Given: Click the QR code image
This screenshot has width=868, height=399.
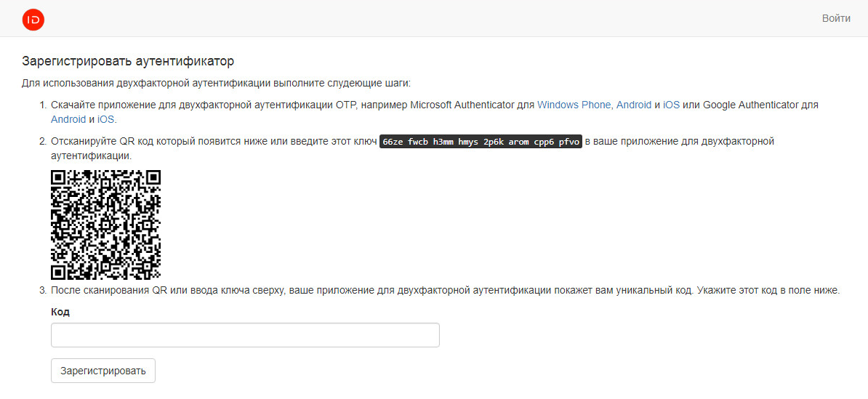Looking at the screenshot, I should [105, 225].
